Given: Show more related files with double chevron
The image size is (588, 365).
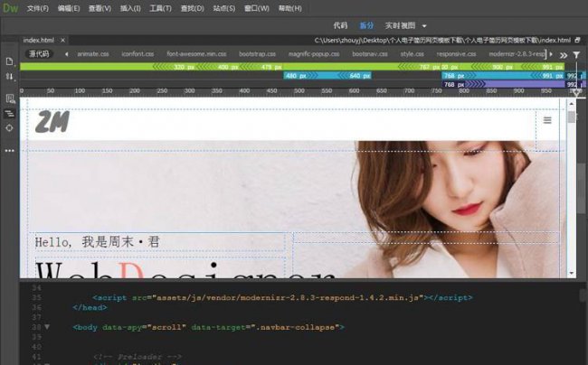Looking at the screenshot, I should [564, 55].
